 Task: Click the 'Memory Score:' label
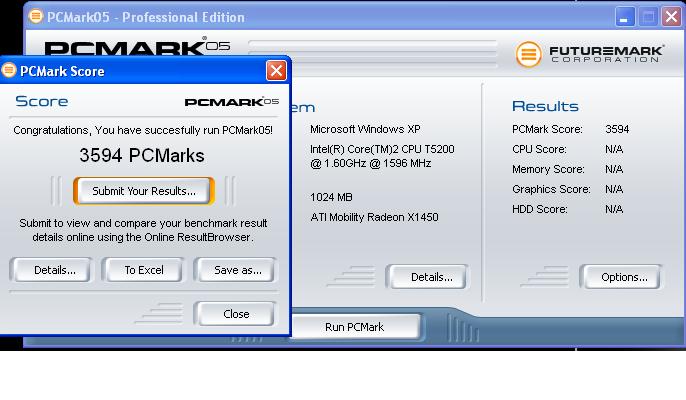tap(548, 169)
